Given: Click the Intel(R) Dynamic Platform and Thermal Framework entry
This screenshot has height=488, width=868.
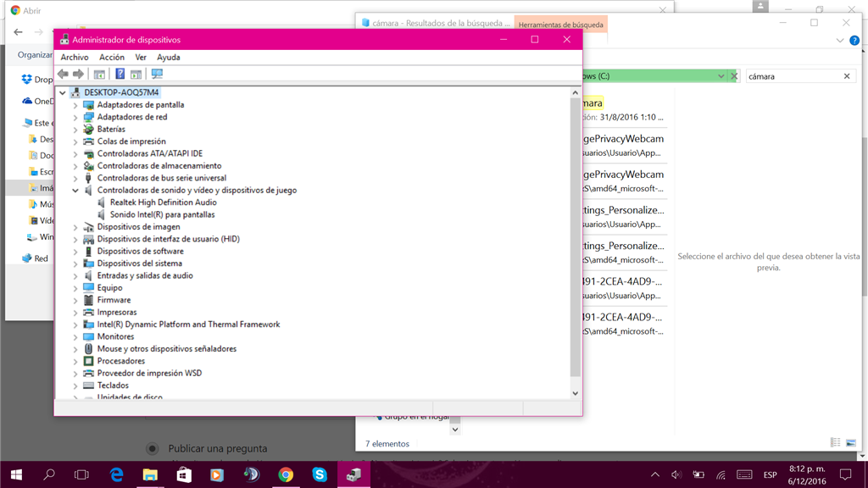Looking at the screenshot, I should (x=189, y=324).
